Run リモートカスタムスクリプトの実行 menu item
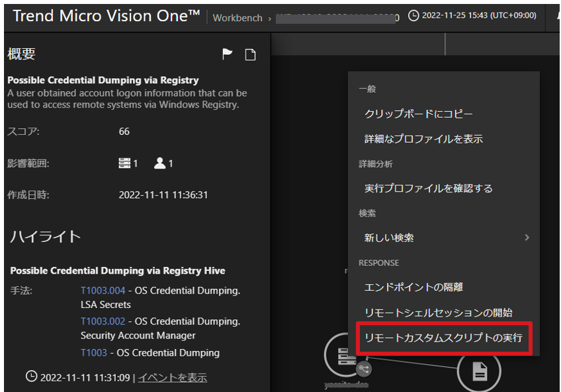 point(443,338)
